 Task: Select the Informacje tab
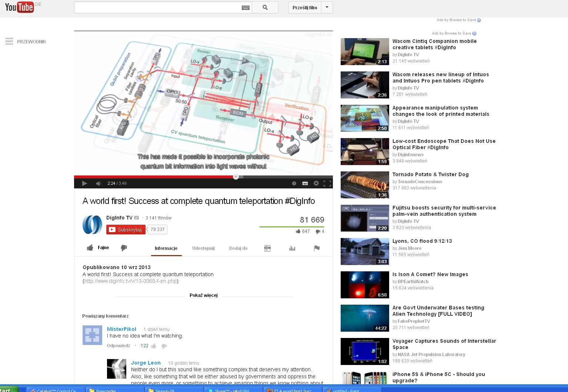pyautogui.click(x=166, y=248)
